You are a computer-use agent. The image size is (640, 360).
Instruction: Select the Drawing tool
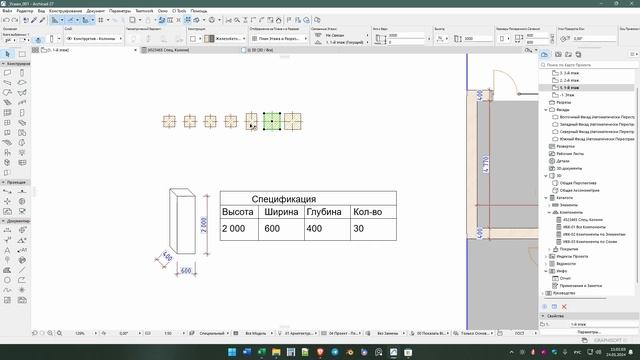(22, 300)
